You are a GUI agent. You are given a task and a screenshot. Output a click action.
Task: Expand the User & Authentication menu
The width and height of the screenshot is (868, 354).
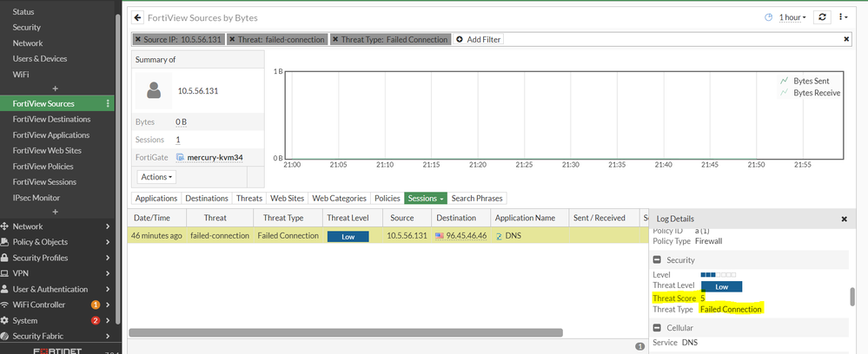click(x=56, y=289)
